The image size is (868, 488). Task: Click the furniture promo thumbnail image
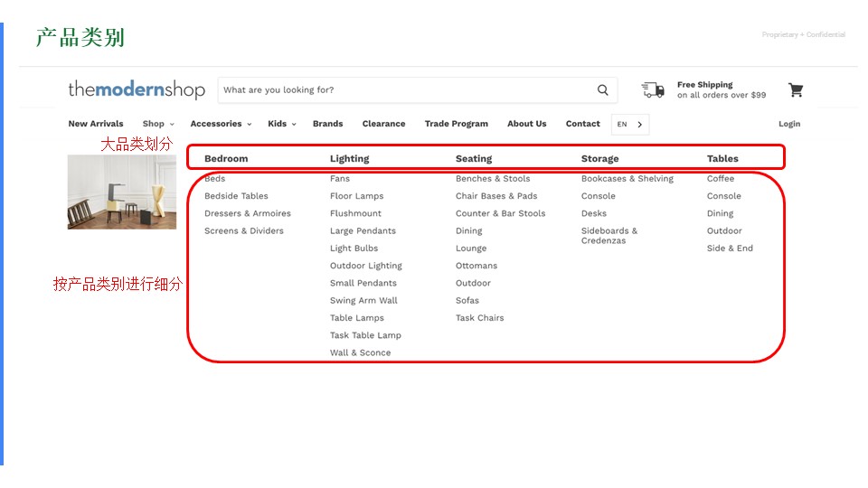(122, 192)
